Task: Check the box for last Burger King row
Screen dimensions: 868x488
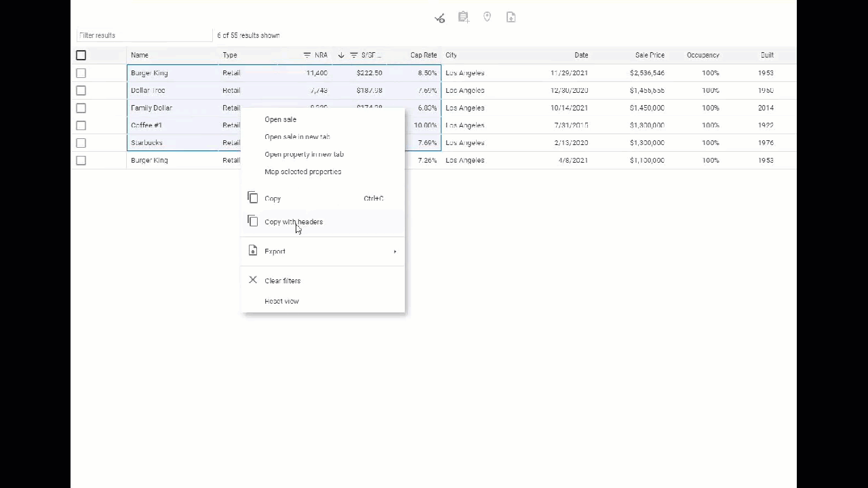Action: (x=81, y=161)
